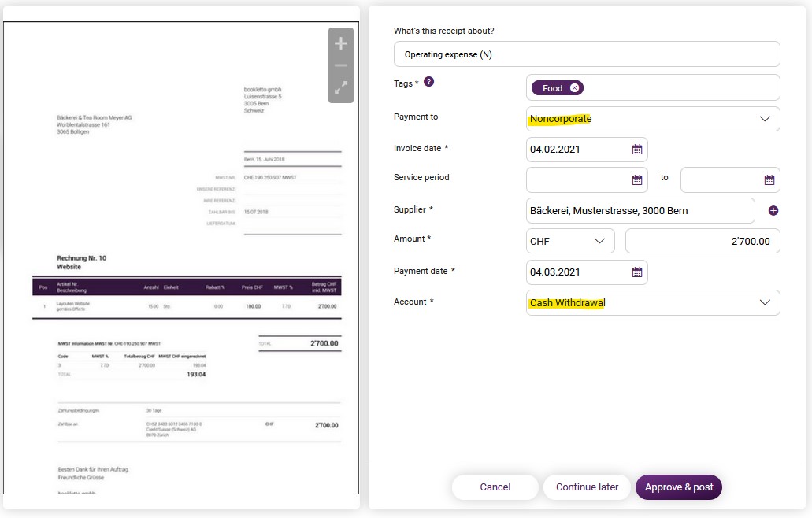
Task: Click Approve & post button
Action: (x=678, y=487)
